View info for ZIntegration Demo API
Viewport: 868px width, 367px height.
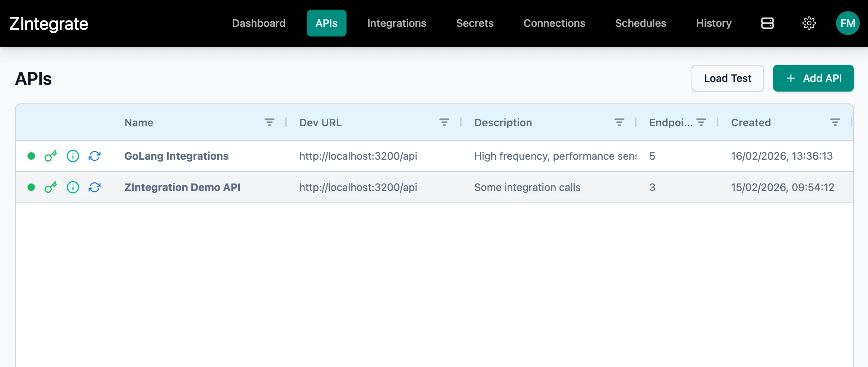click(x=73, y=187)
